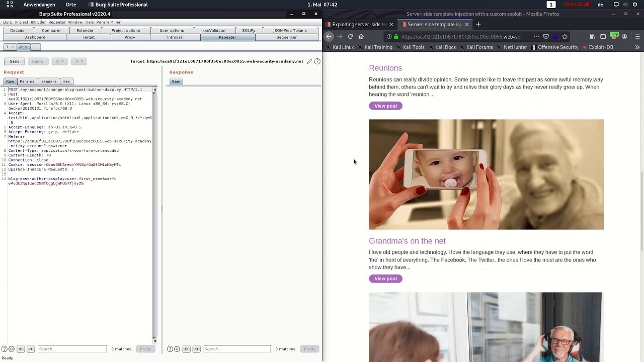Select Repeater sub-tab 1

(8, 47)
